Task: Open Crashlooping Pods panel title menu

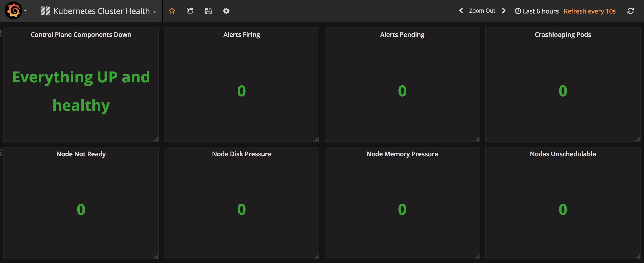Action: (563, 34)
